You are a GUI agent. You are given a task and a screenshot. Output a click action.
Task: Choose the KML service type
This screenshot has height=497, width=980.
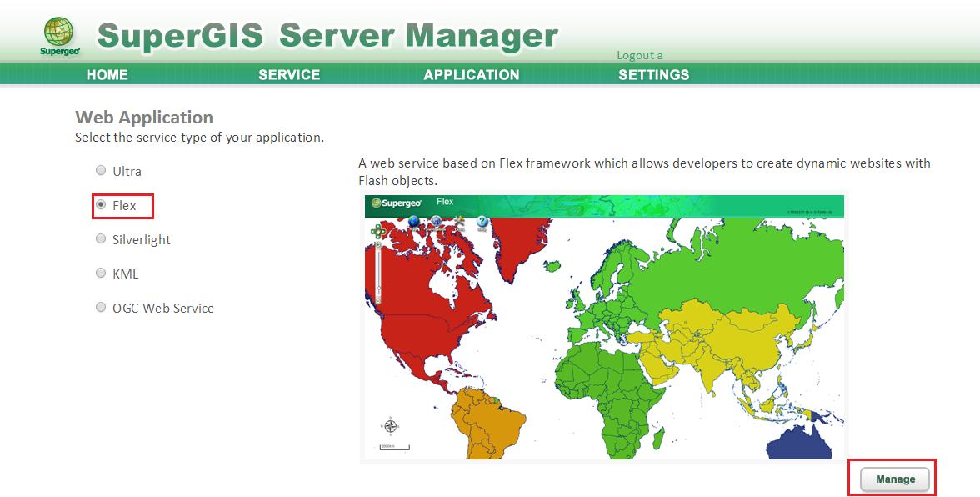pyautogui.click(x=101, y=273)
